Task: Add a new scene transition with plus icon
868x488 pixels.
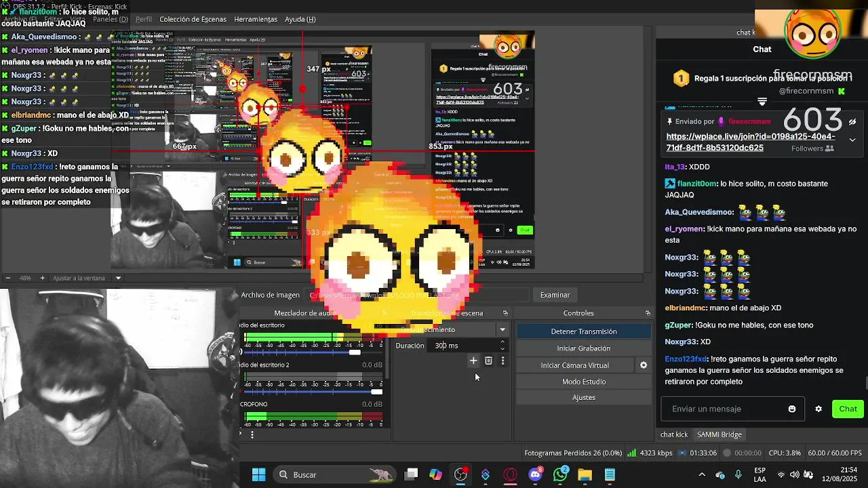Action: (x=473, y=361)
